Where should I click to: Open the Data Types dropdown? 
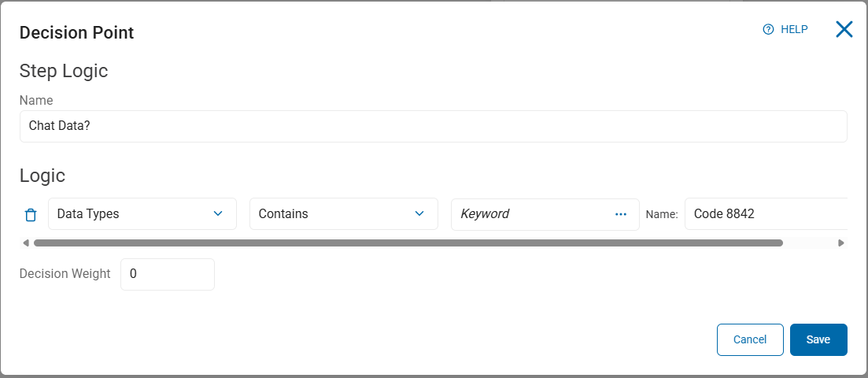click(134, 214)
